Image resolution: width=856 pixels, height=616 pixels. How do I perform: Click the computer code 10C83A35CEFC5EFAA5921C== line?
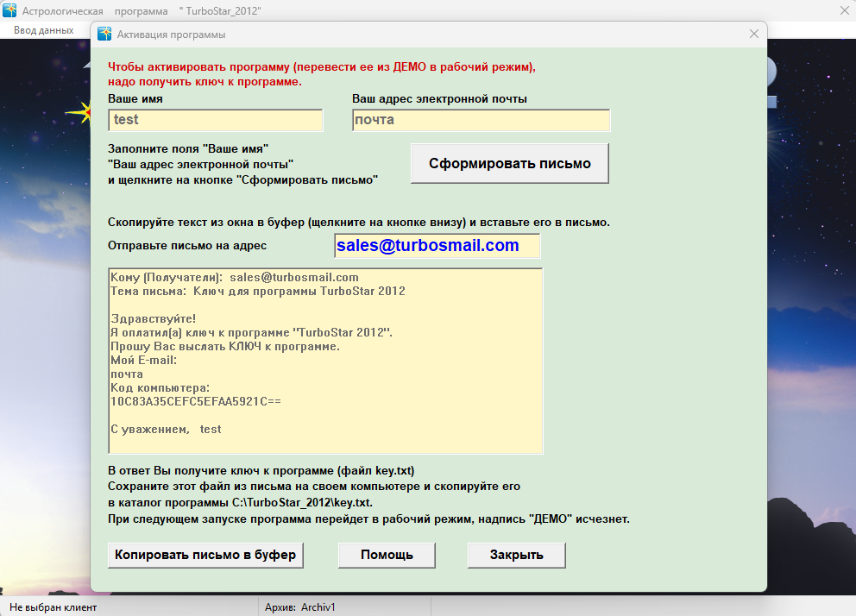(x=196, y=401)
